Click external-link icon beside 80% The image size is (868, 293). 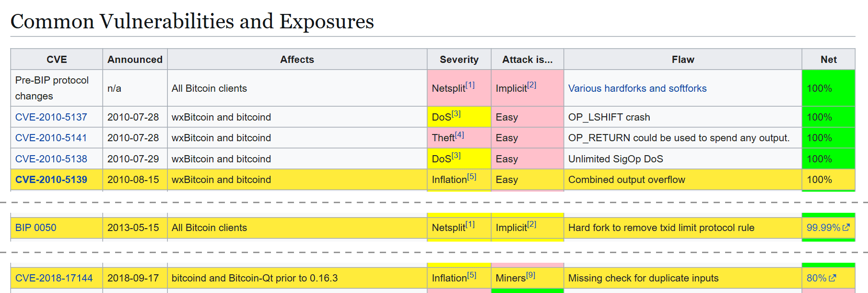coord(833,278)
